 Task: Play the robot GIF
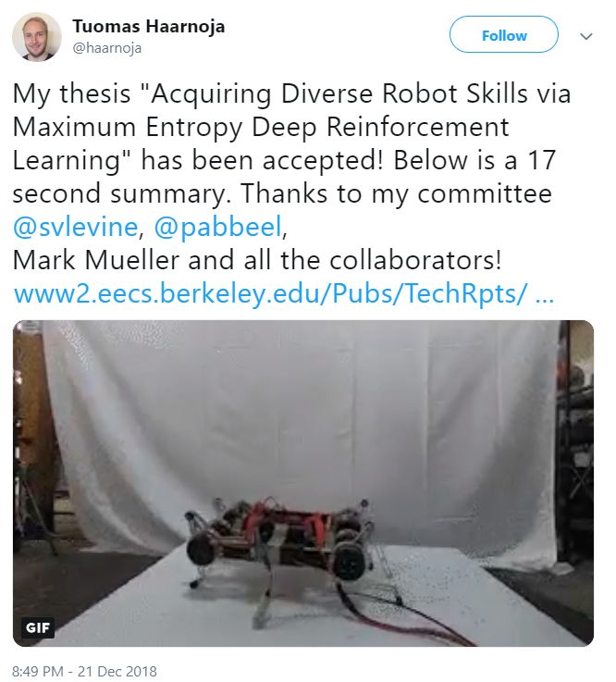[x=303, y=483]
